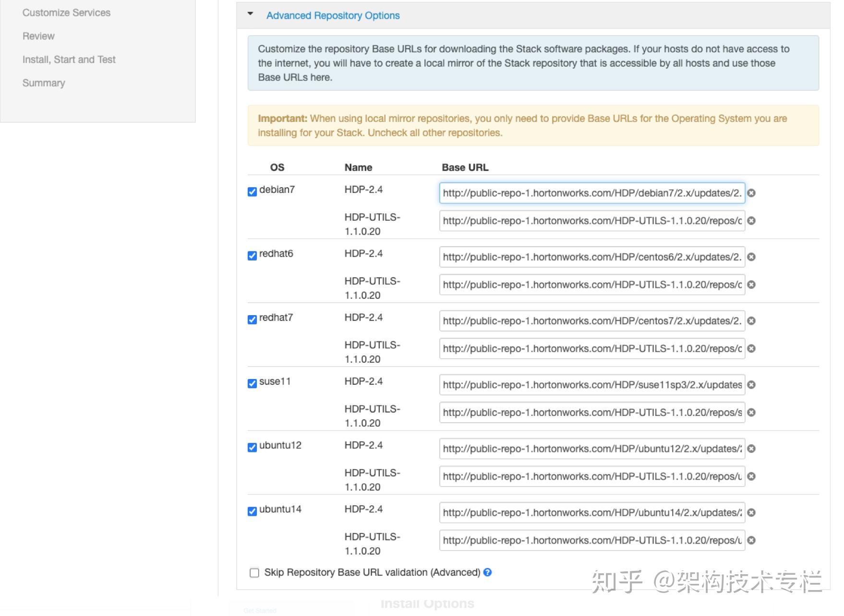This screenshot has height=616, width=844.
Task: Select the Summary wizard step
Action: coord(44,83)
